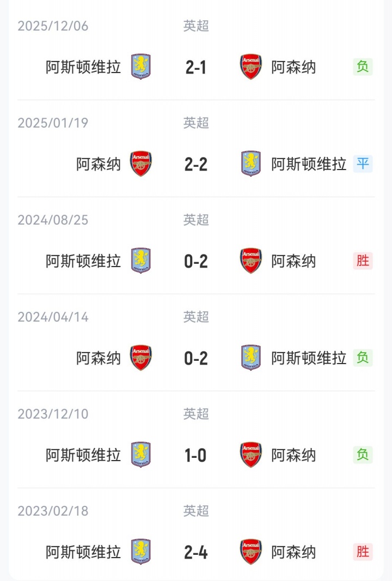392x581 pixels.
Task: Tap the red 胜 badge for 2024/08/25
Action: coord(363,261)
